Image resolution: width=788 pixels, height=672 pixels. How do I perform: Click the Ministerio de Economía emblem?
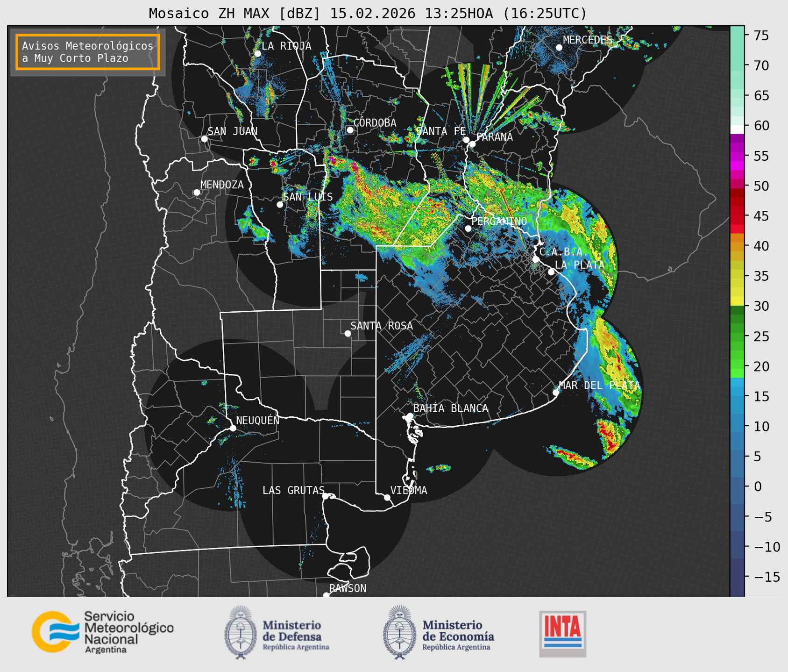point(400,632)
